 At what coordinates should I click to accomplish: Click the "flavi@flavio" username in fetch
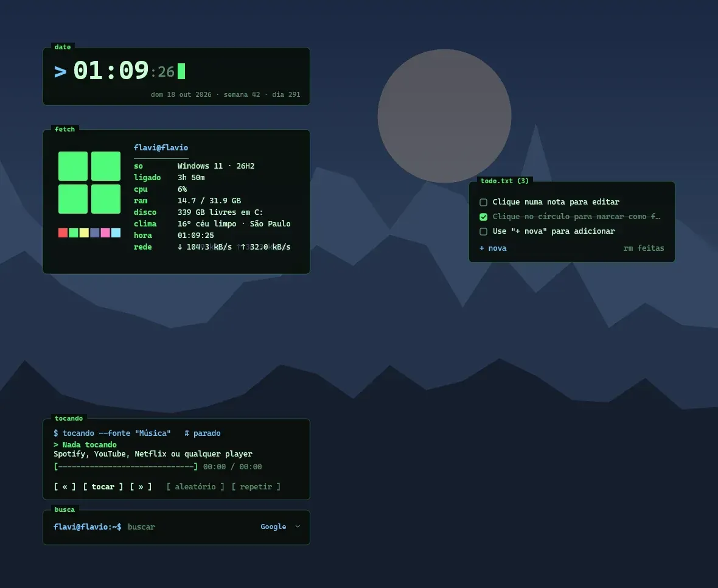[x=161, y=148]
